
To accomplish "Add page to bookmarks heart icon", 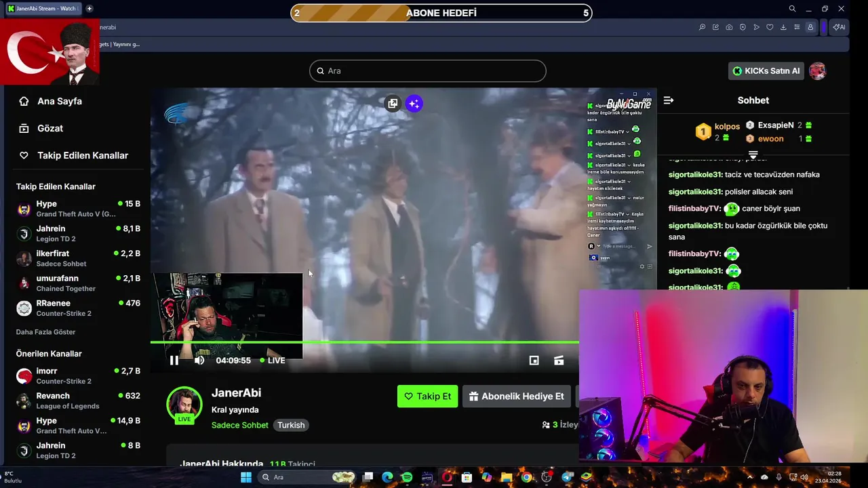I will point(770,27).
